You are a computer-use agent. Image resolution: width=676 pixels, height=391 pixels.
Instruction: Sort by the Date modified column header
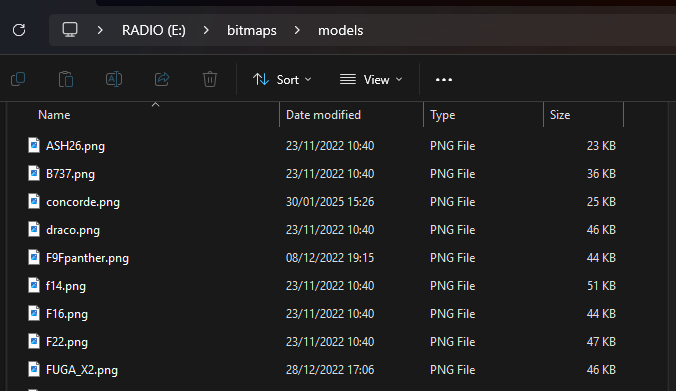point(323,115)
